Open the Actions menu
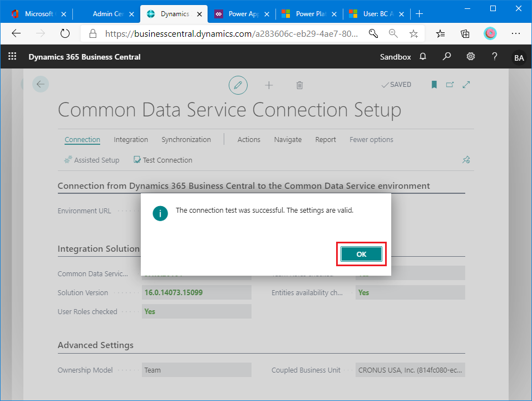The image size is (532, 401). pos(249,140)
